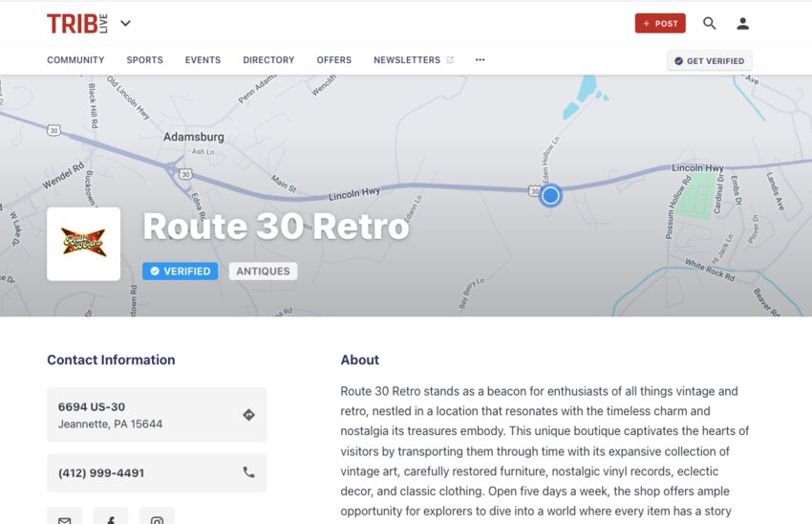The width and height of the screenshot is (812, 524).
Task: Click the Verified badge
Action: coord(181,271)
